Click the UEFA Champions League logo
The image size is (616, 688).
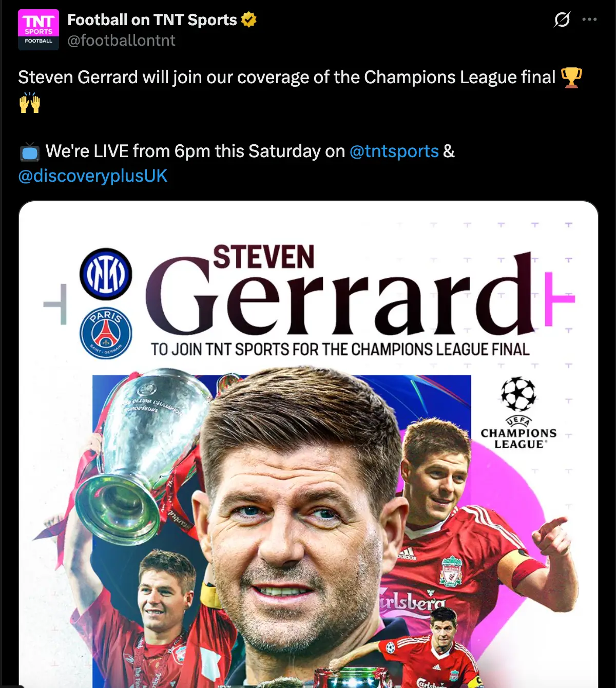pos(518,413)
